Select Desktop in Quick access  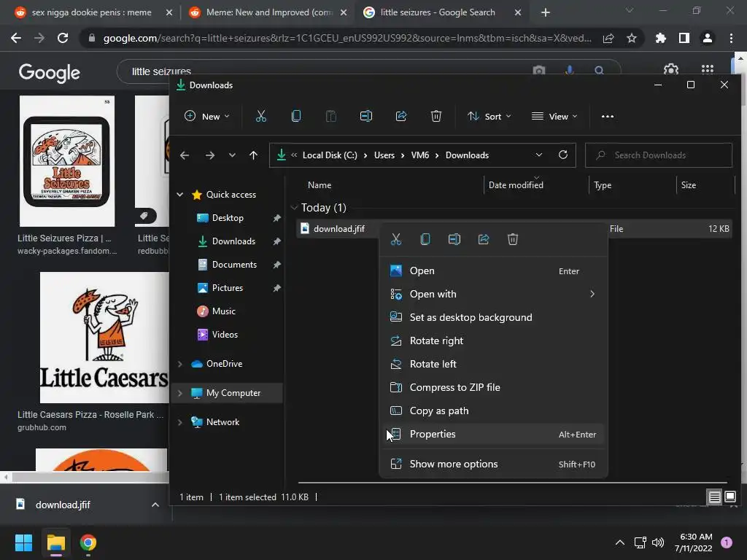tap(228, 217)
